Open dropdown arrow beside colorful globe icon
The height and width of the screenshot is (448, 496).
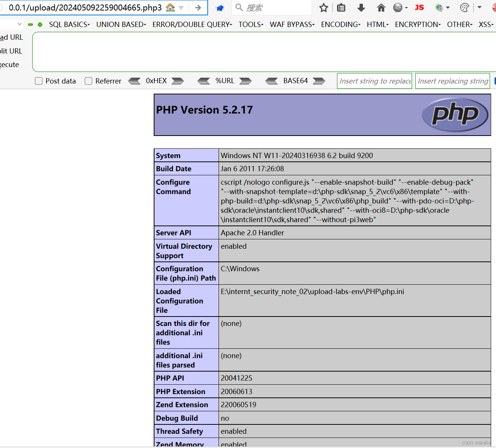[448, 7]
